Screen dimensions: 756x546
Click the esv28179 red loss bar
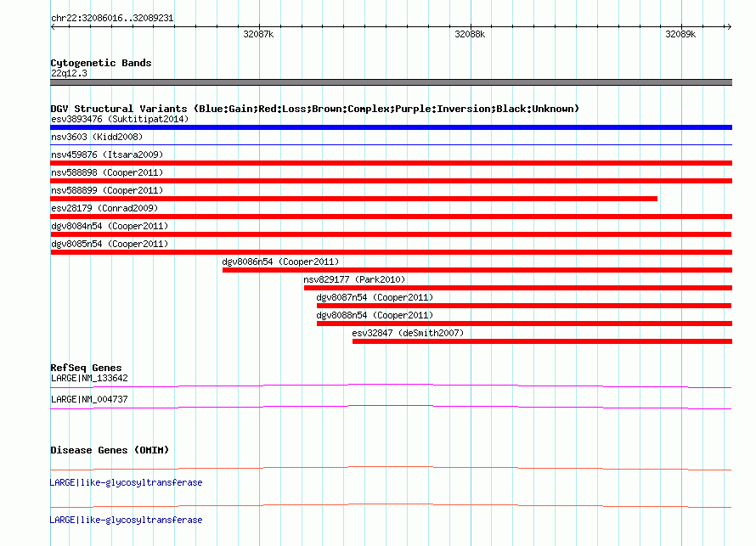pos(391,217)
